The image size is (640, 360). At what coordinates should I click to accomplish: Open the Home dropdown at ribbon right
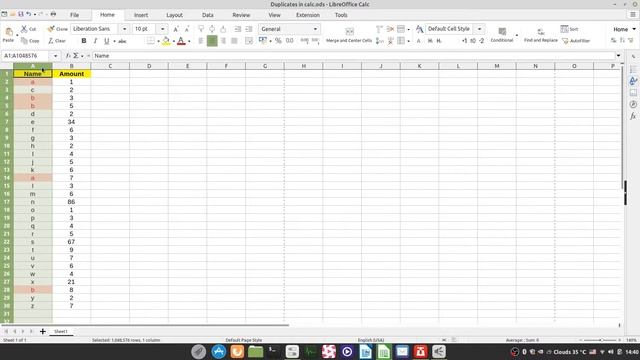[x=624, y=29]
